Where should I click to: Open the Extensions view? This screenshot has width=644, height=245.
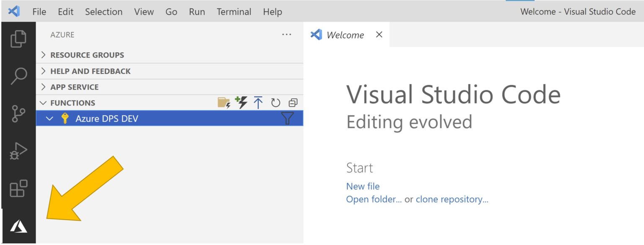pos(18,188)
